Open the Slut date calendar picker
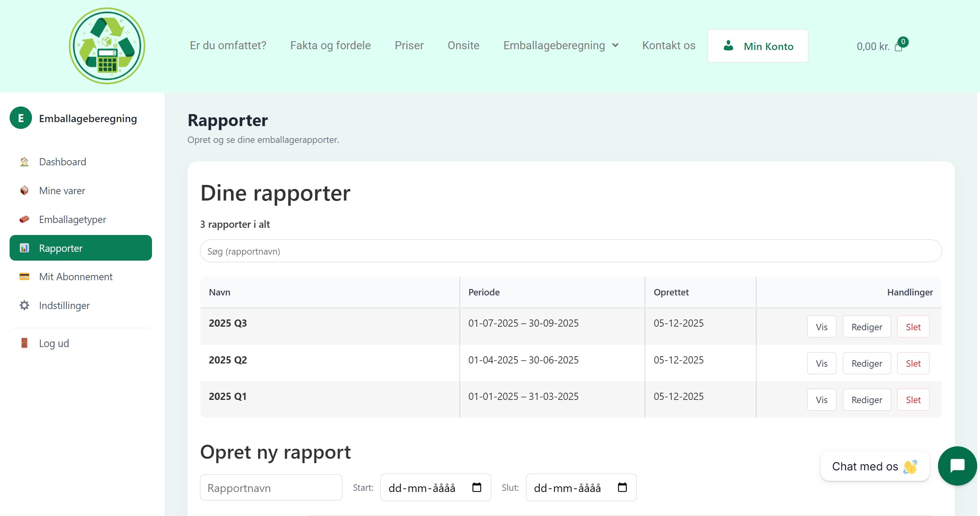 pos(622,487)
